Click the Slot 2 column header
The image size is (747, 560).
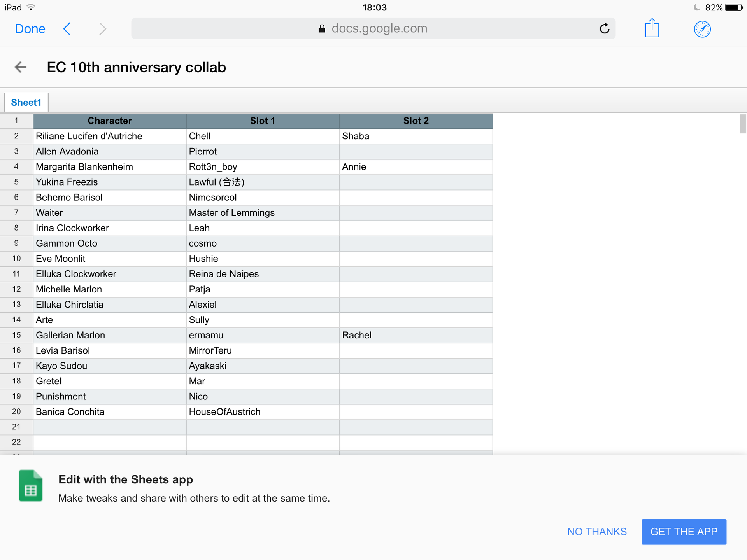(416, 121)
